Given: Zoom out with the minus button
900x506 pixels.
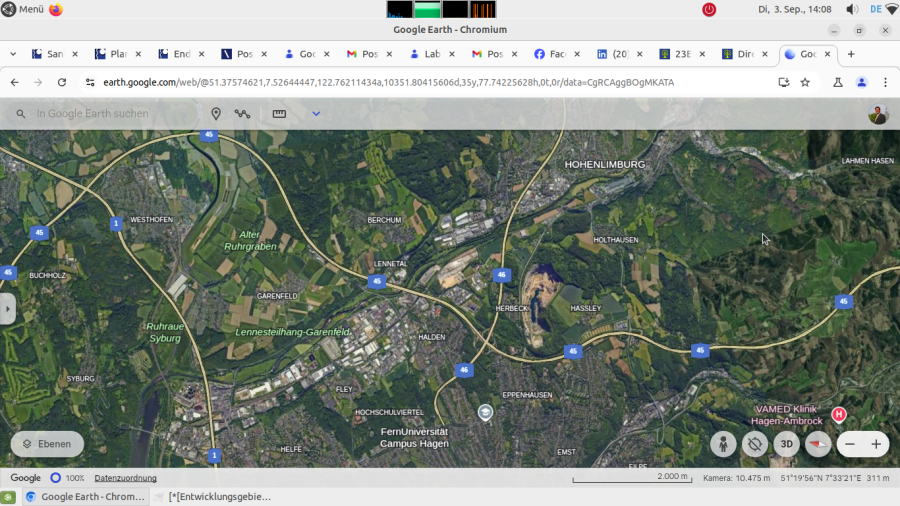Looking at the screenshot, I should (x=850, y=444).
